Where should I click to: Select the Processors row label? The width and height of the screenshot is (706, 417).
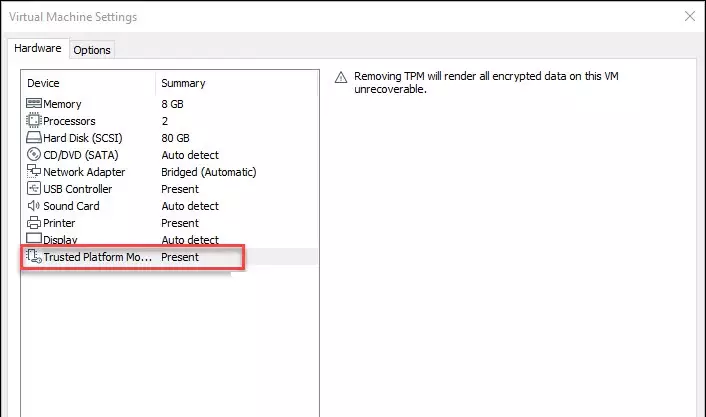(x=69, y=121)
